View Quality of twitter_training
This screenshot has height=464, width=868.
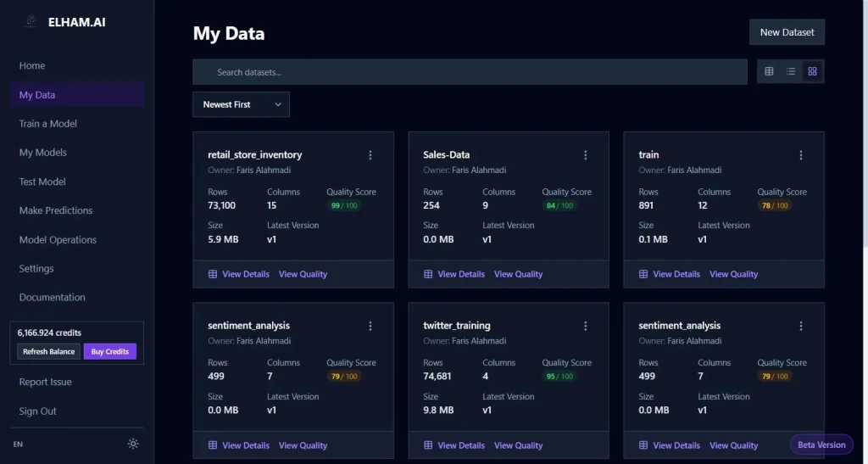518,445
